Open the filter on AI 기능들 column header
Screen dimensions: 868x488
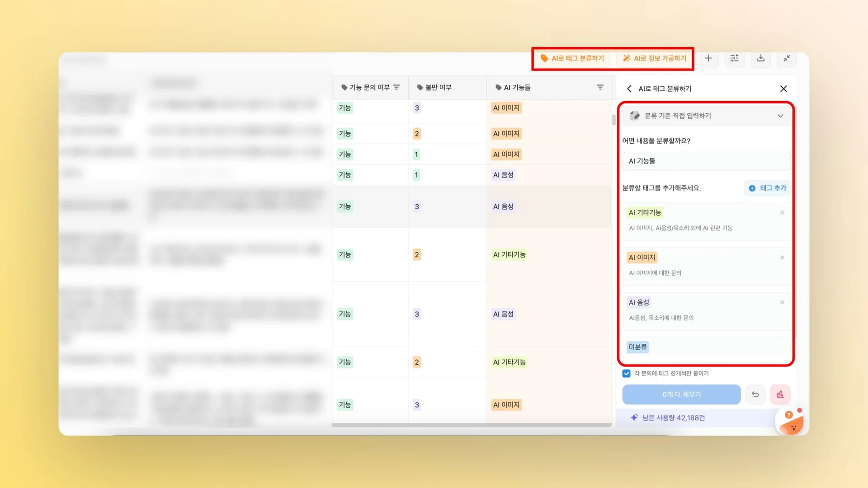pyautogui.click(x=600, y=87)
